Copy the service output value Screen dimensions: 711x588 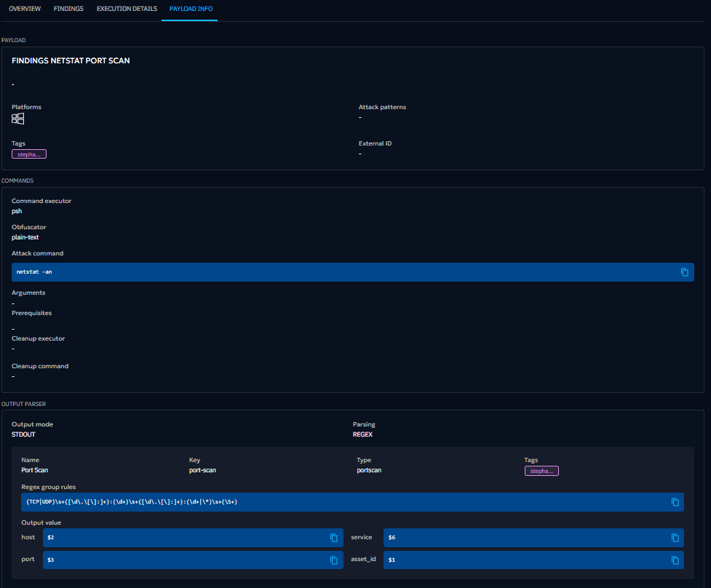coord(675,538)
